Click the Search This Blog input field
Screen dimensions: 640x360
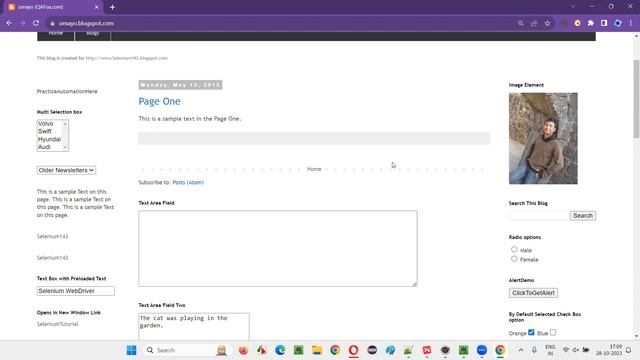click(539, 216)
